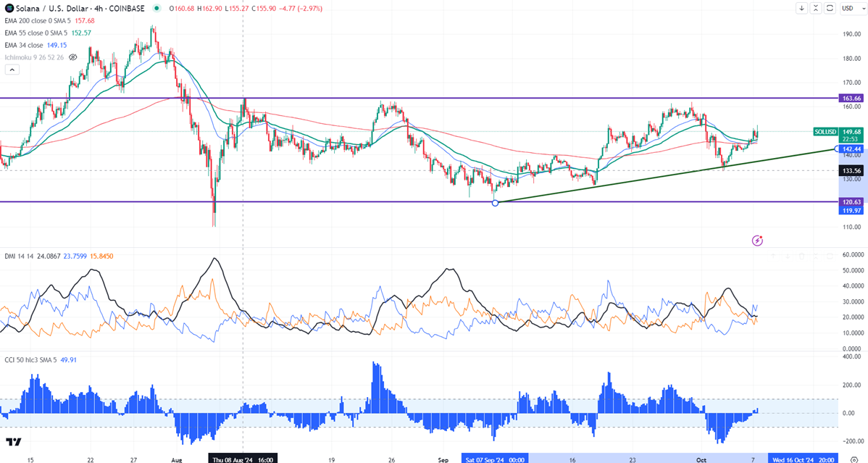Select the trendline end anchor circle at axis
868x463 pixels.
tap(837, 149)
